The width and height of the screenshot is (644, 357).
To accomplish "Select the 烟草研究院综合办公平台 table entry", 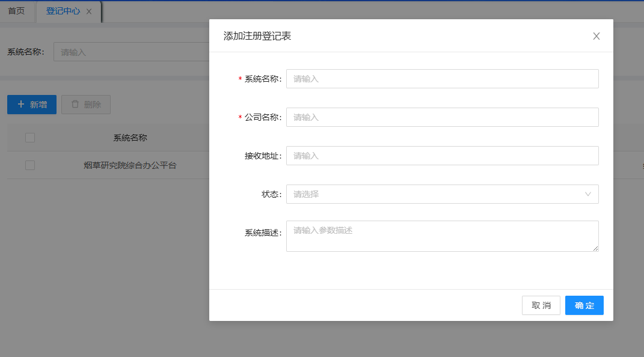I will click(x=130, y=165).
